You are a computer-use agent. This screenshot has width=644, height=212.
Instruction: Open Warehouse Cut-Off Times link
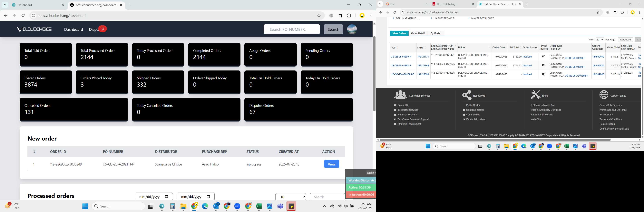pyautogui.click(x=613, y=110)
